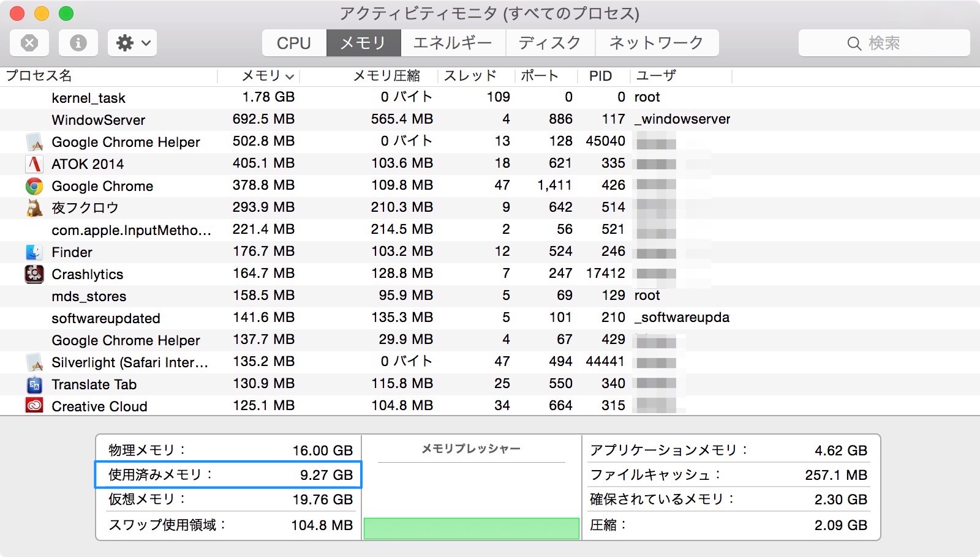This screenshot has width=980, height=557.
Task: Select the Crashlytics process name
Action: (88, 274)
